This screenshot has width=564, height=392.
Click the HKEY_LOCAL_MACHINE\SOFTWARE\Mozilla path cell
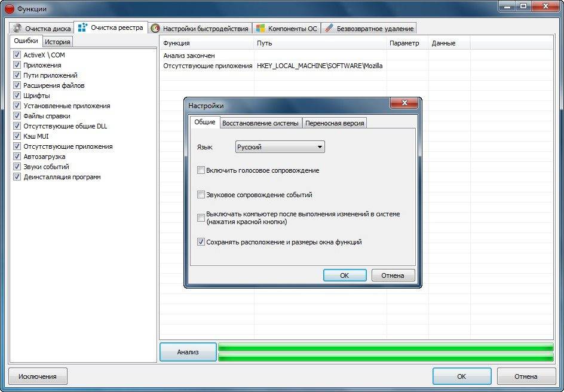[x=320, y=66]
